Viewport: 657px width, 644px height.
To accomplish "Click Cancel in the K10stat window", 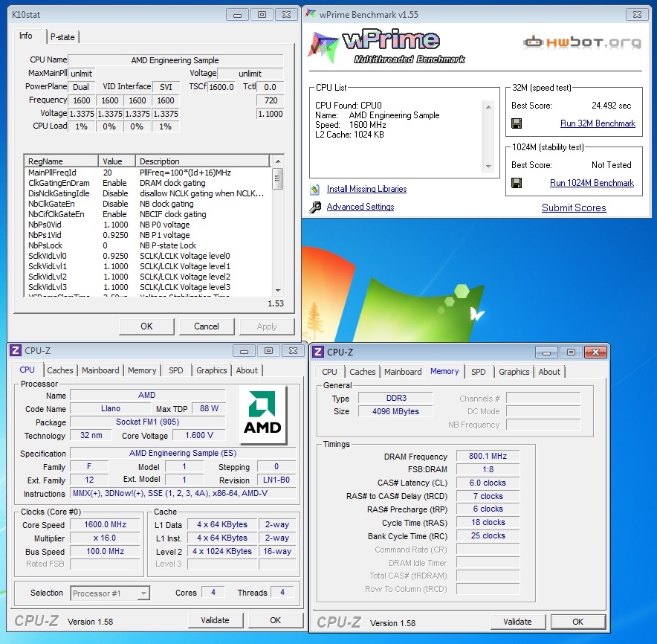I will [x=207, y=326].
